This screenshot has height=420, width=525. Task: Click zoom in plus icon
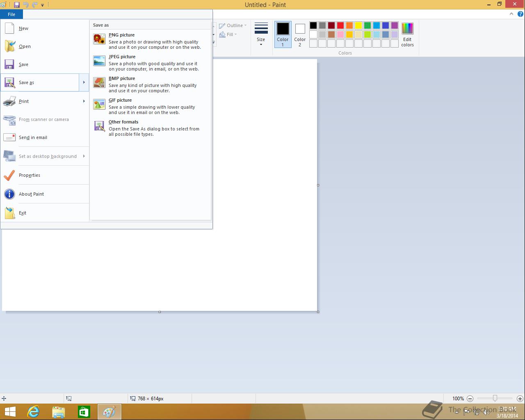pos(520,398)
